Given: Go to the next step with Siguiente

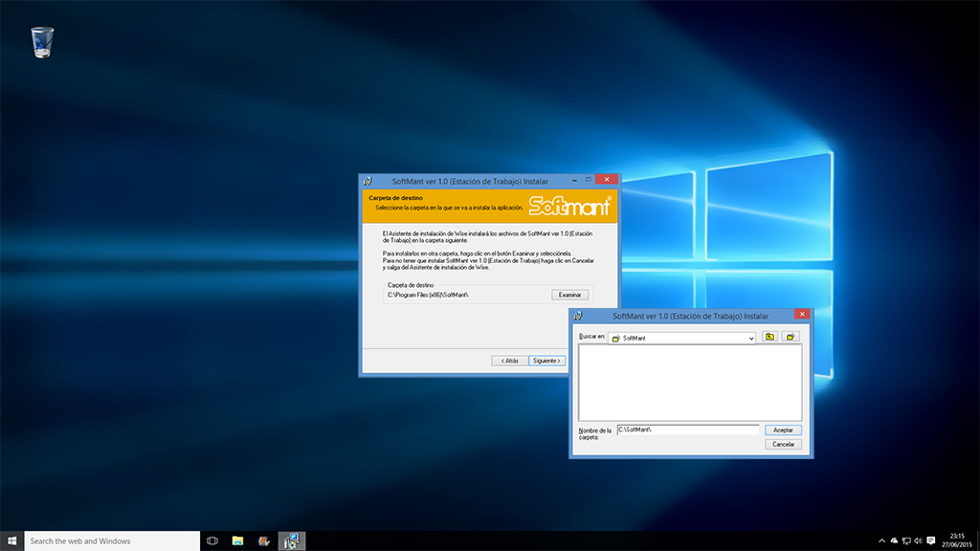Looking at the screenshot, I should point(546,361).
